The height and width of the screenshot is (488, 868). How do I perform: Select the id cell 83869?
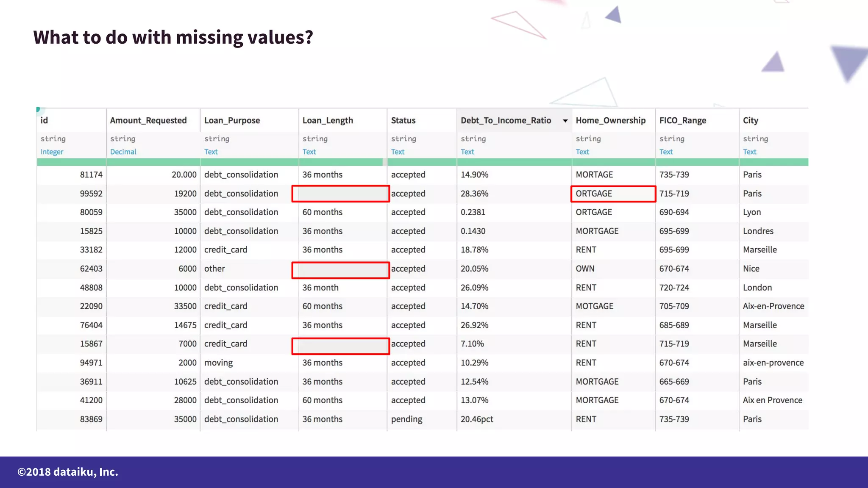point(91,419)
